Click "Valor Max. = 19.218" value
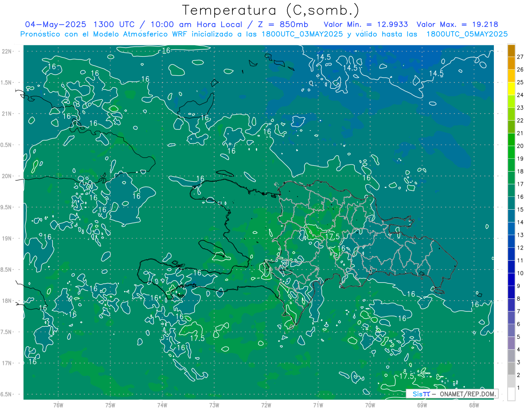 (x=458, y=24)
